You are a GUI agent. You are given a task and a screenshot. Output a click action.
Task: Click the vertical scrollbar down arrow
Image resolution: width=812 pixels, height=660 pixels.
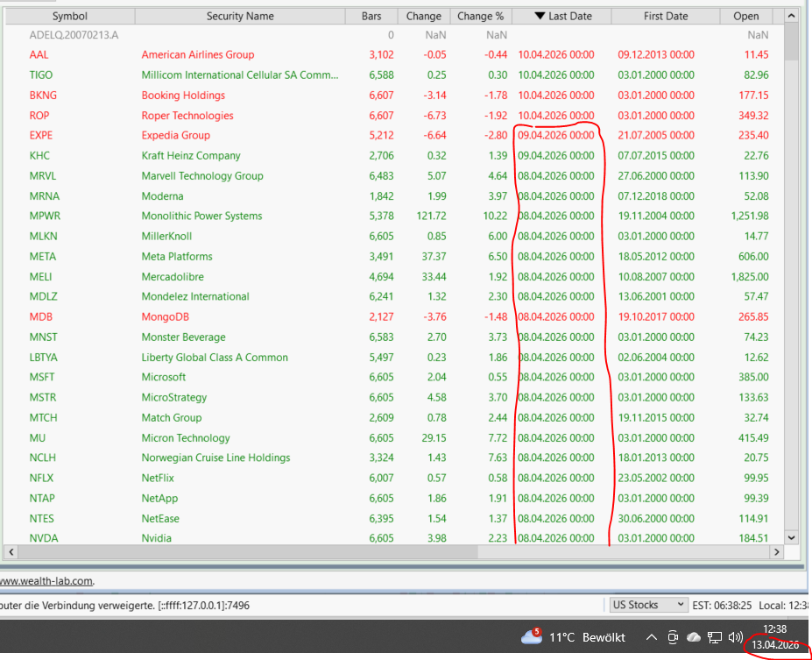pos(791,537)
